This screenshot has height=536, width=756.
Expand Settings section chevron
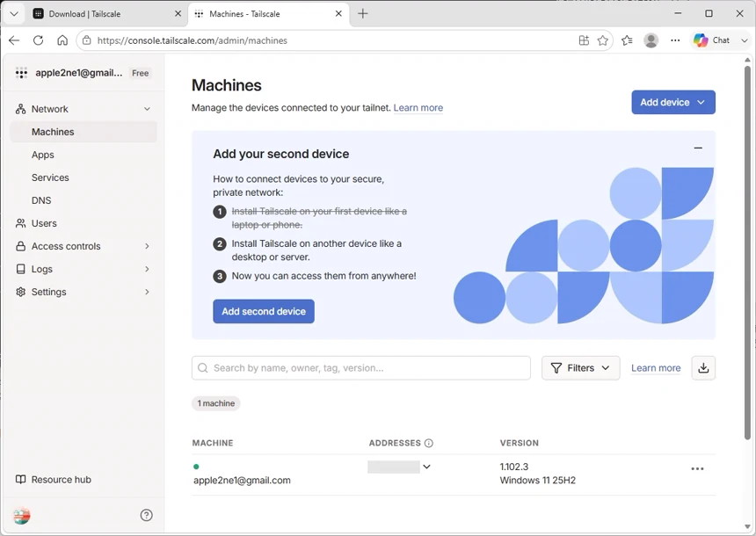147,292
